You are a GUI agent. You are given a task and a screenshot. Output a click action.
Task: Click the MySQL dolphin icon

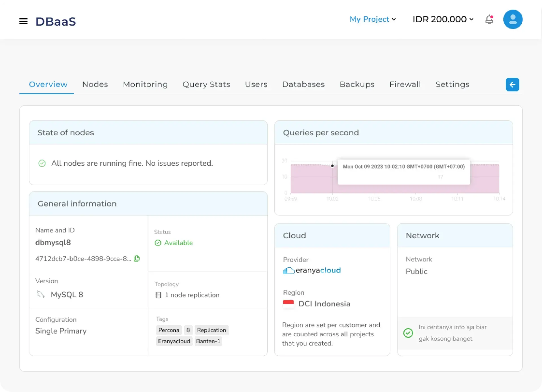coord(41,294)
